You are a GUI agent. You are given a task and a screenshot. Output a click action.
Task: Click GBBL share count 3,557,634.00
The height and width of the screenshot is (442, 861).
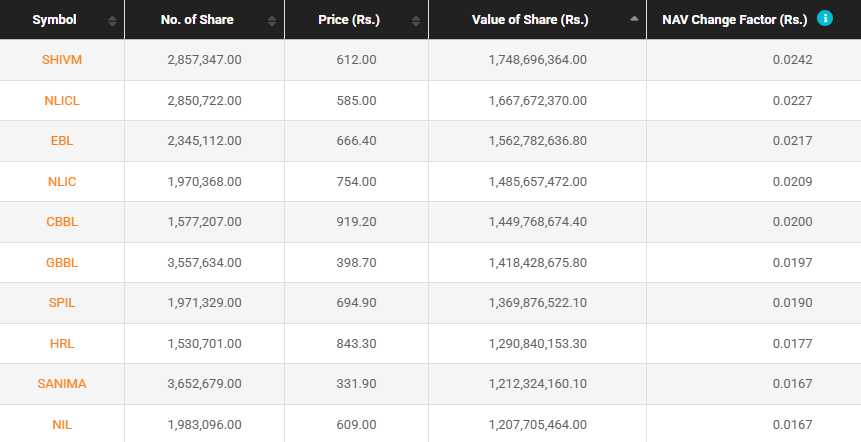coord(204,263)
